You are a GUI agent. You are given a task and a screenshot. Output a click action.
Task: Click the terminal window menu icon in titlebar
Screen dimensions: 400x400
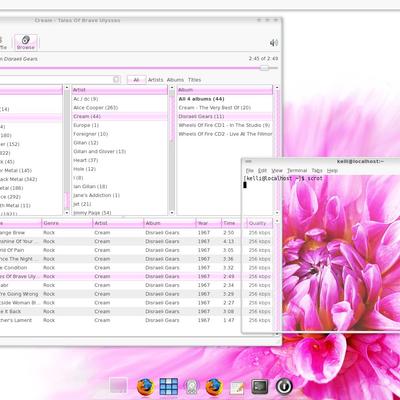tap(247, 161)
